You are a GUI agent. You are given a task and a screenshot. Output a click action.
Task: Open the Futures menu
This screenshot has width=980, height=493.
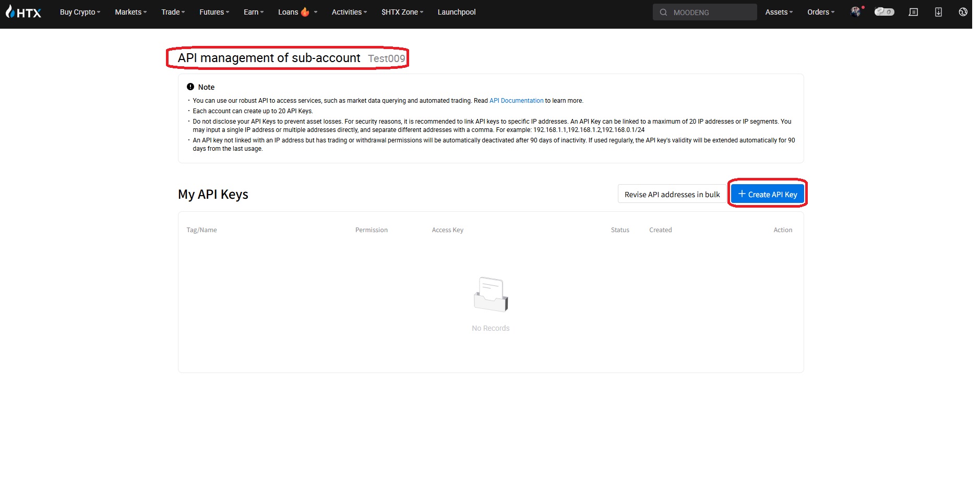pos(214,12)
